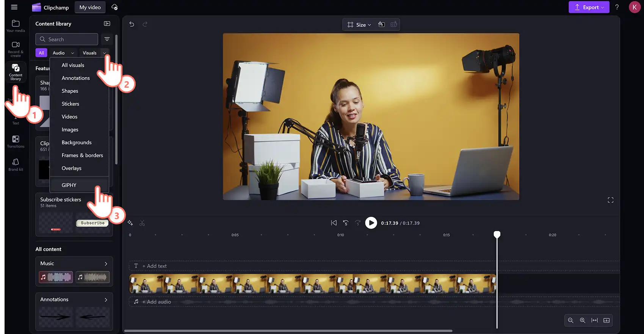Rewind five seconds
This screenshot has height=334, width=644.
346,223
